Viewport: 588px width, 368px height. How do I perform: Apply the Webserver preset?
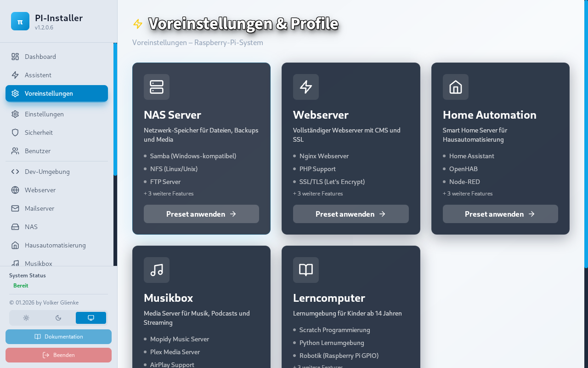(351, 214)
